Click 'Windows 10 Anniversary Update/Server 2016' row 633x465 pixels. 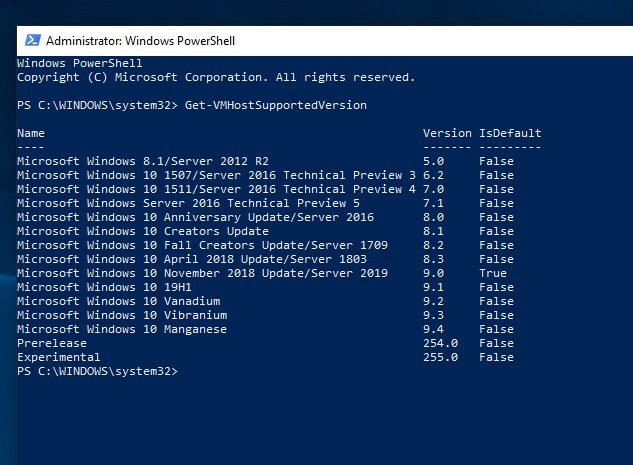click(x=195, y=217)
